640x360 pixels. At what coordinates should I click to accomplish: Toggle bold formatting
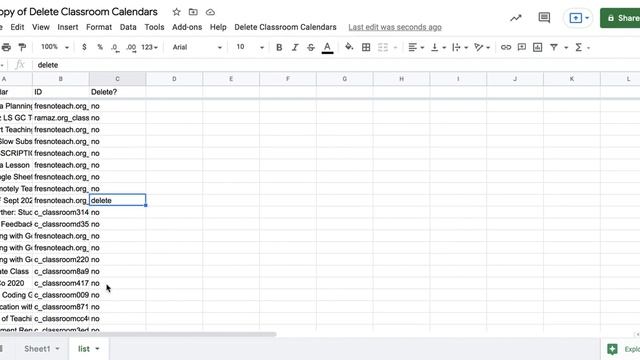point(279,47)
